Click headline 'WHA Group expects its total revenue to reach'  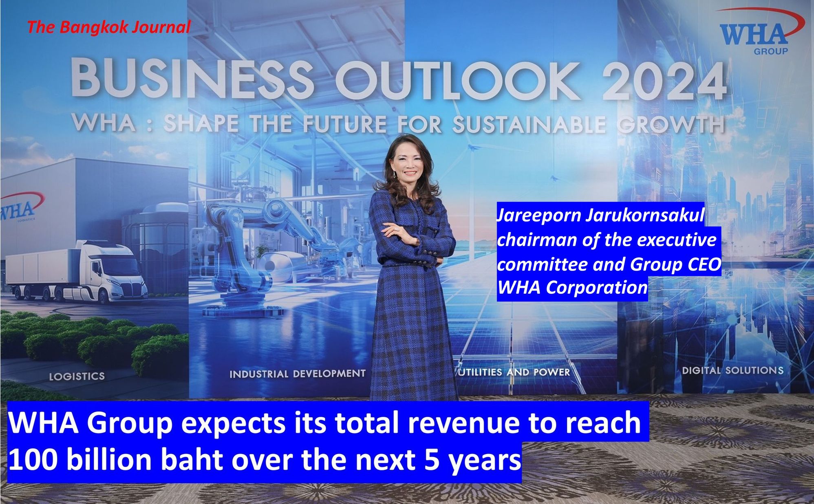click(324, 423)
